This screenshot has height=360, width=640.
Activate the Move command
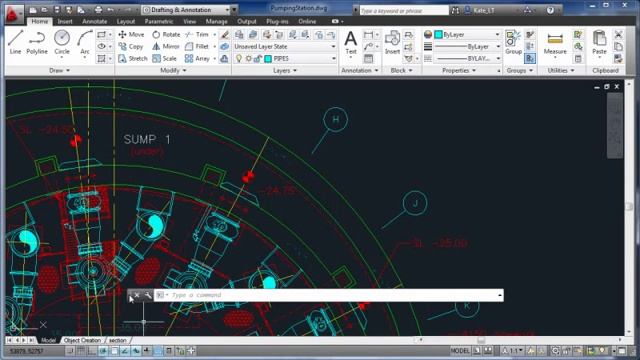131,35
